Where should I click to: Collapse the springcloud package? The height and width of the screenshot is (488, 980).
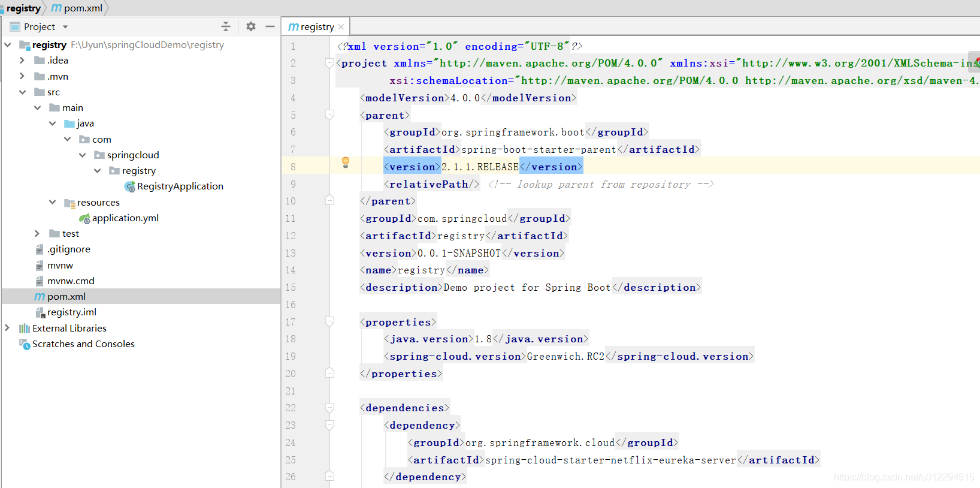[x=83, y=155]
